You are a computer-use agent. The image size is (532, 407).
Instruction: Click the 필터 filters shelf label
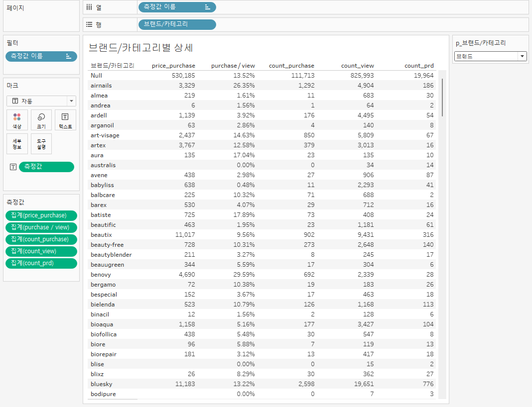click(12, 43)
